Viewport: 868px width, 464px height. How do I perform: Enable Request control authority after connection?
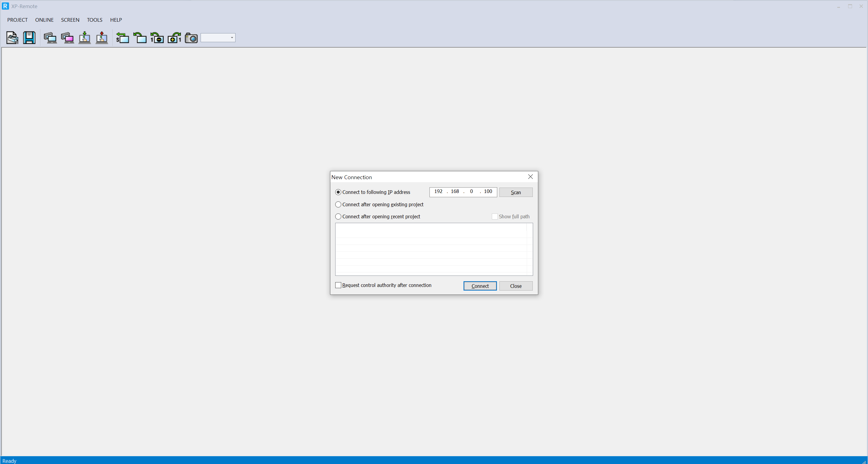(x=338, y=285)
